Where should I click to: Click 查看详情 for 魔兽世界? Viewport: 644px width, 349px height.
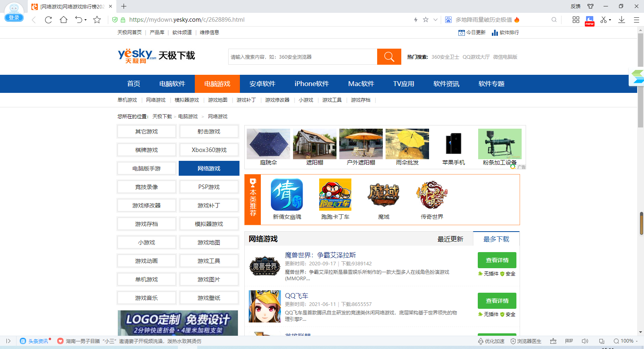click(497, 260)
